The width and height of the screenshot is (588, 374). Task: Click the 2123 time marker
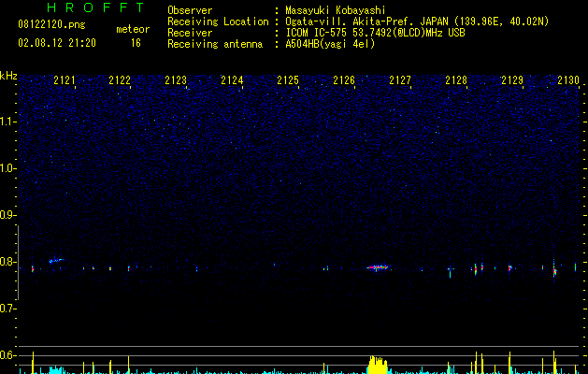tap(176, 80)
